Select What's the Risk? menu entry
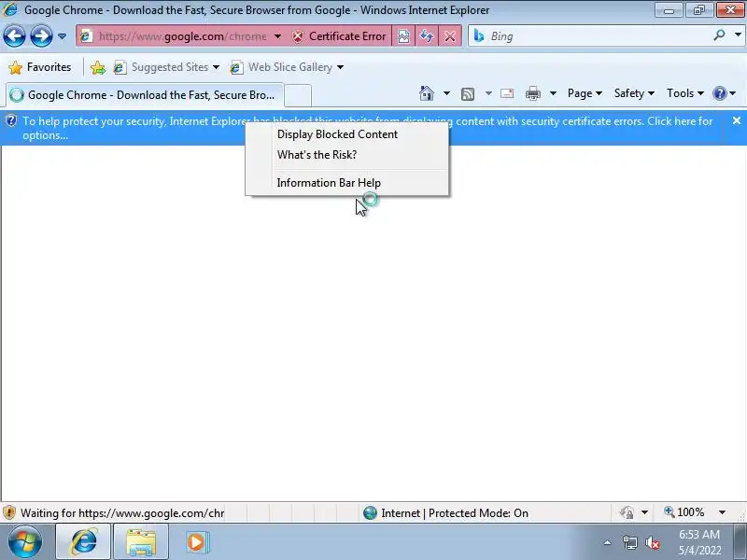Screen dimensions: 747x560 317,155
